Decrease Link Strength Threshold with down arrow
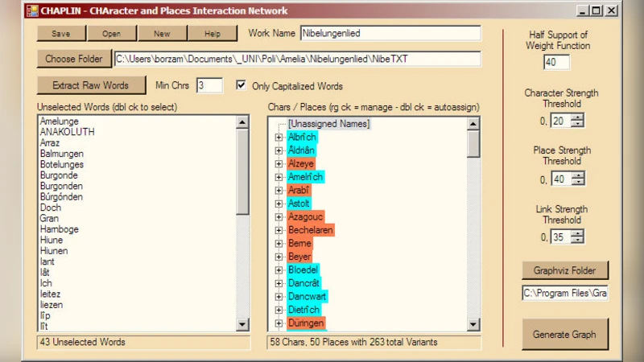The width and height of the screenshot is (644, 362). coord(577,240)
